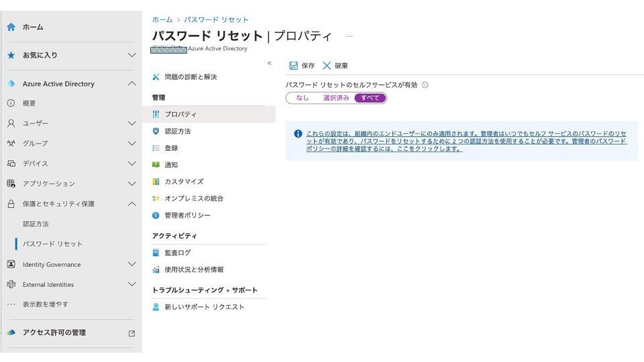Expand the グループ chevron
Screen dimensions: 644x362
pyautogui.click(x=131, y=143)
